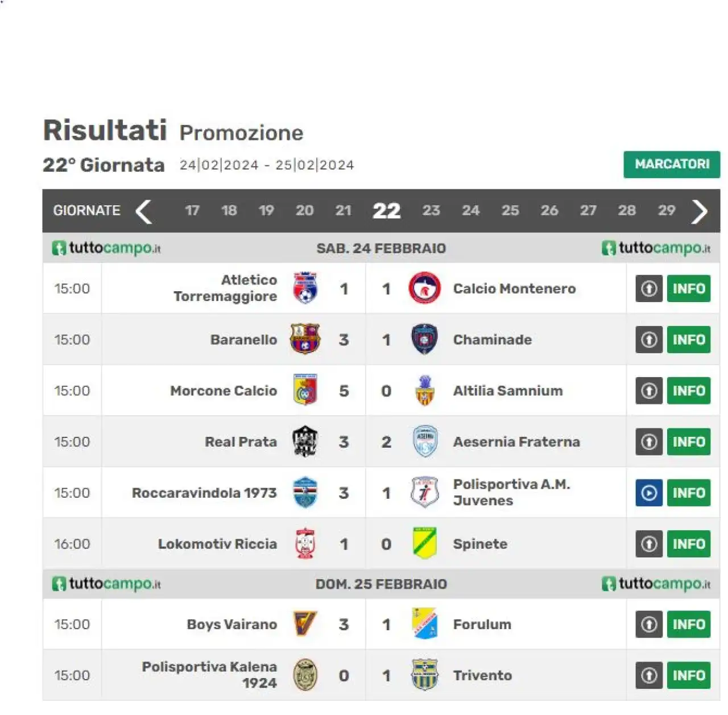Open the Baranello team logo

click(305, 339)
